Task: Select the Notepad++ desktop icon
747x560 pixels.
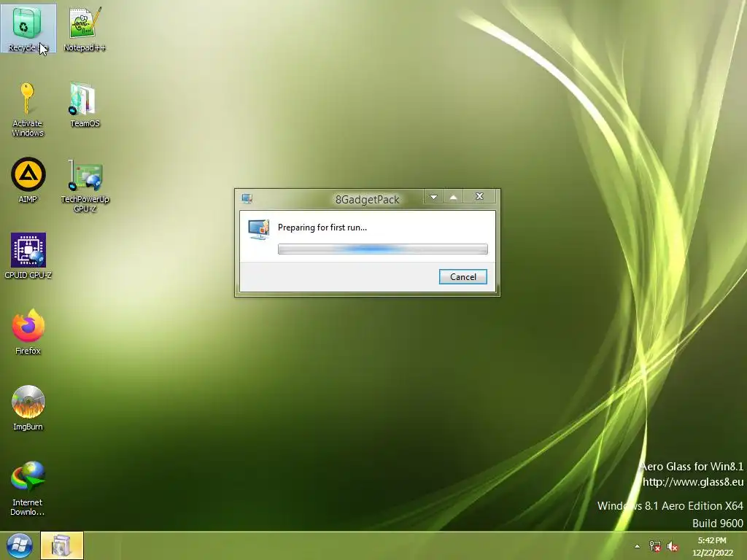Action: click(x=85, y=28)
